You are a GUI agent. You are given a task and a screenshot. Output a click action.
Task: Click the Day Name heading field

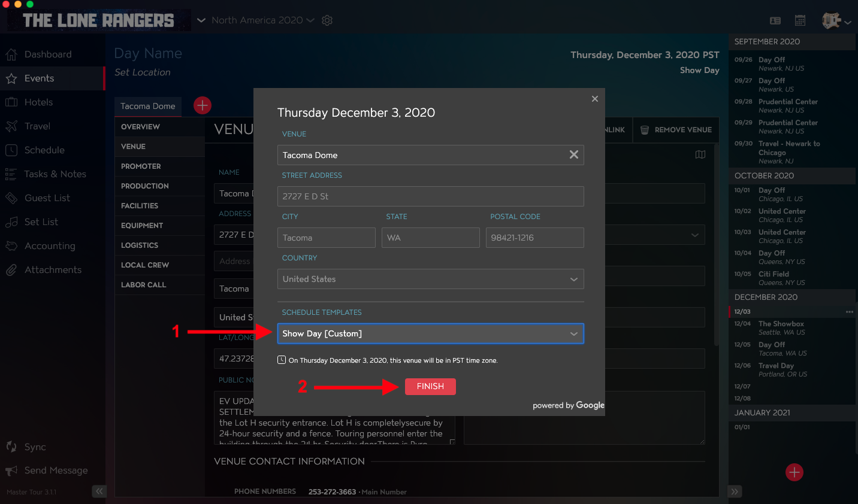[x=148, y=53]
